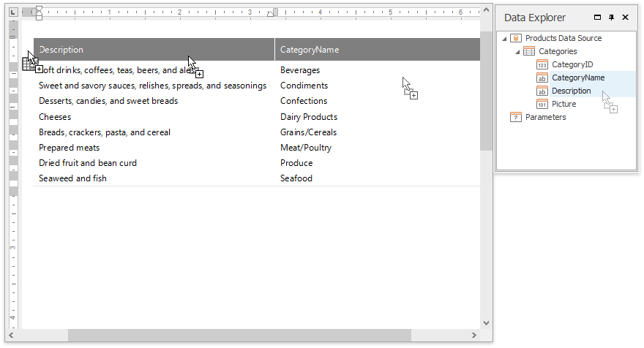Collapse the Products Data Source node
644x348 pixels.
505,39
